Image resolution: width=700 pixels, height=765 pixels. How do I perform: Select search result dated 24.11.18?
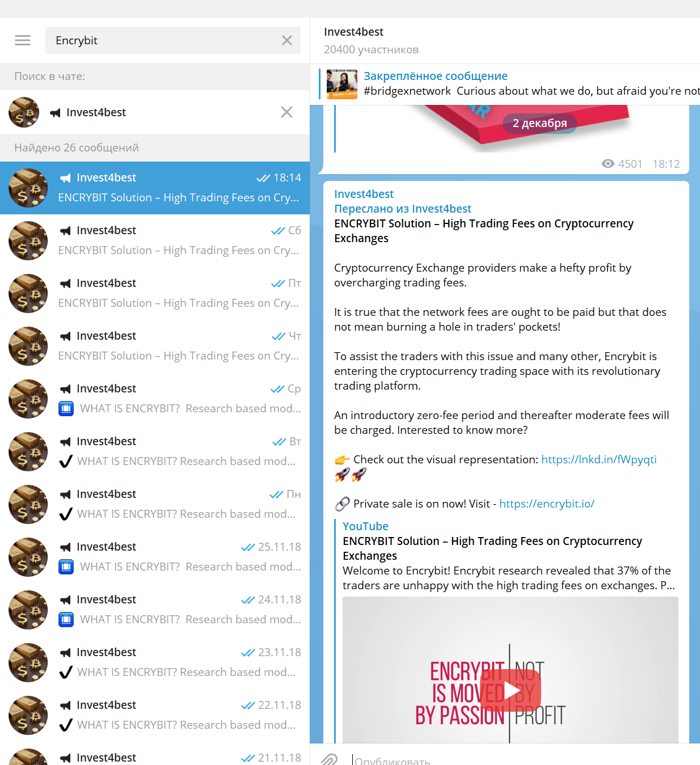155,610
